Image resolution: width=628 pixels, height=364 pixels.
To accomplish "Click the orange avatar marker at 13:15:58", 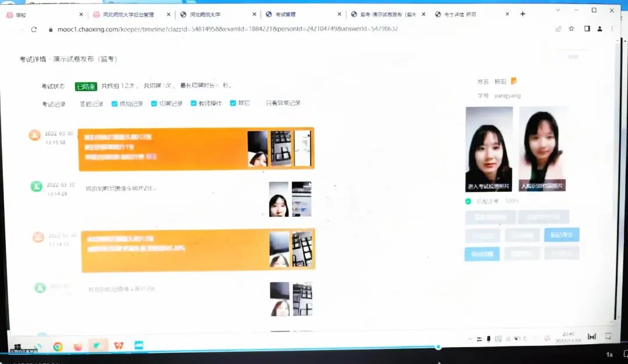I will click(35, 135).
